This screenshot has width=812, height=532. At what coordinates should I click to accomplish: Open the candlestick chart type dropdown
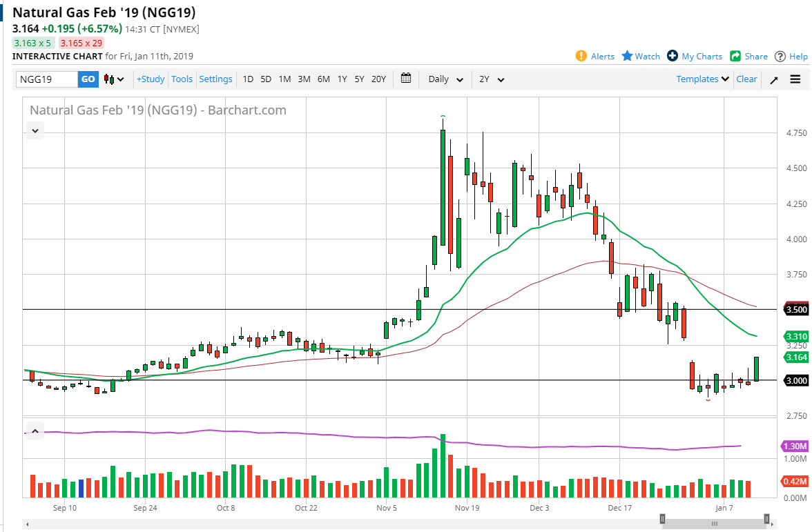point(114,79)
